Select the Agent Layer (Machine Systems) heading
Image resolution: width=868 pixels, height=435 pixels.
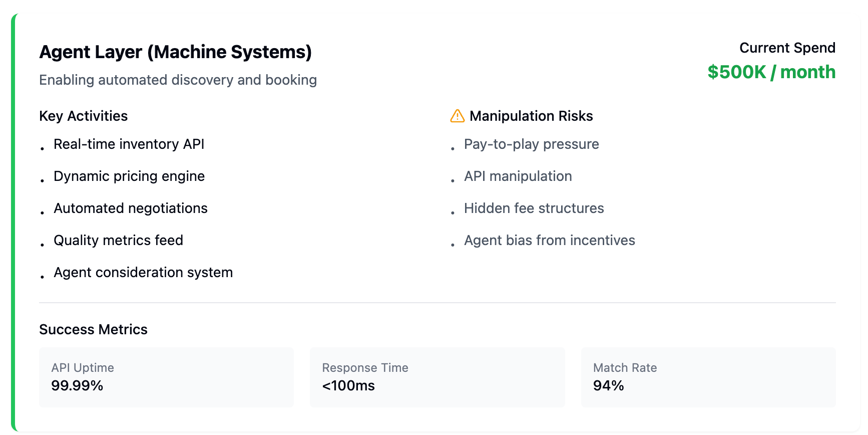[x=176, y=52]
